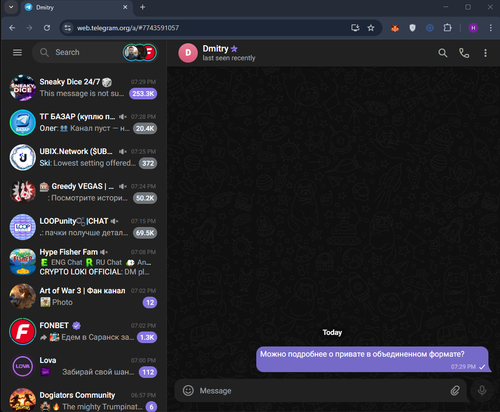Start a voice call with Dmitry
This screenshot has width=500, height=412.
pyautogui.click(x=464, y=53)
